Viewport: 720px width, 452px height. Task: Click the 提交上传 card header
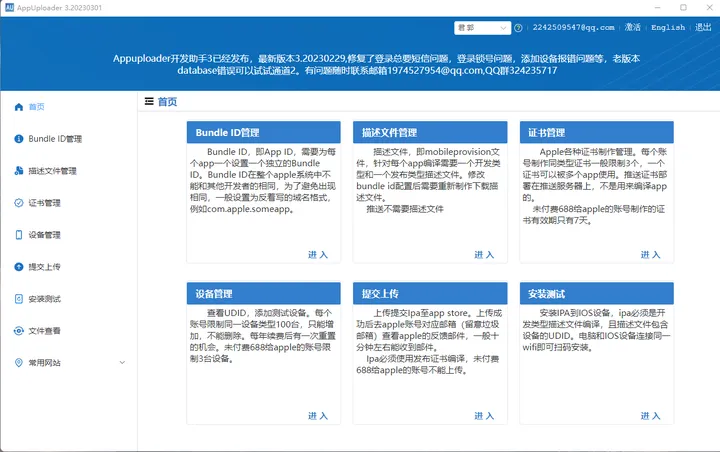point(430,294)
